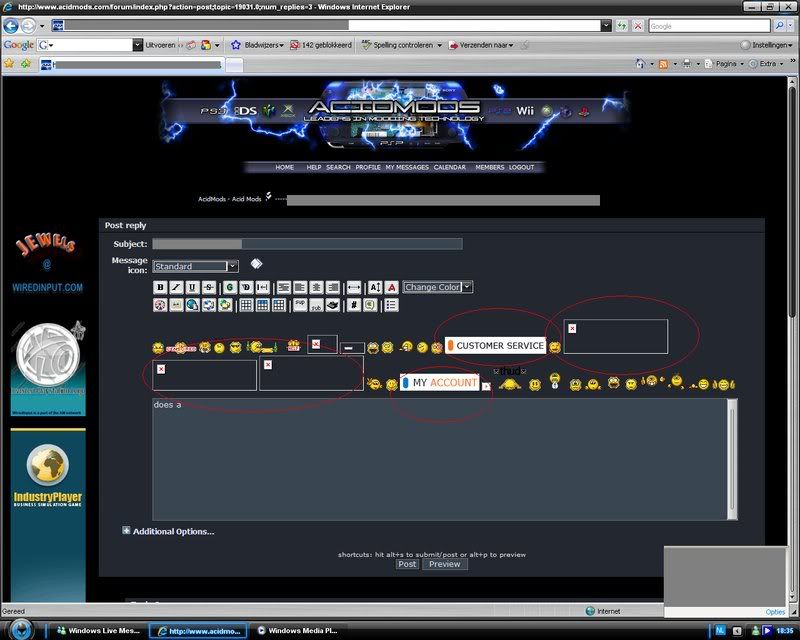Open HELP in forum navigation

tap(314, 167)
